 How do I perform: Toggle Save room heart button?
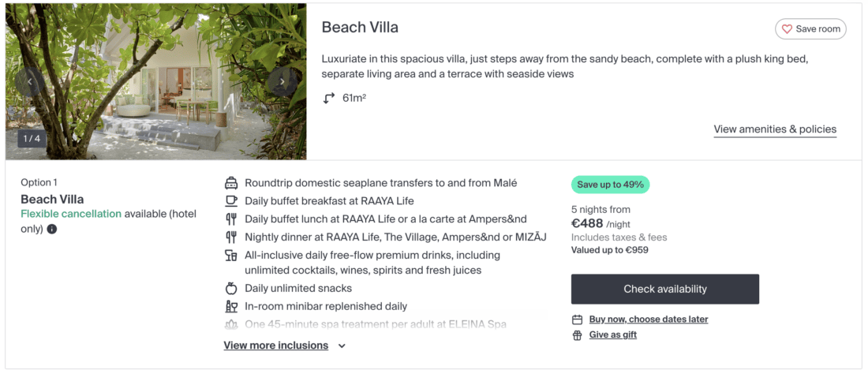pos(810,29)
